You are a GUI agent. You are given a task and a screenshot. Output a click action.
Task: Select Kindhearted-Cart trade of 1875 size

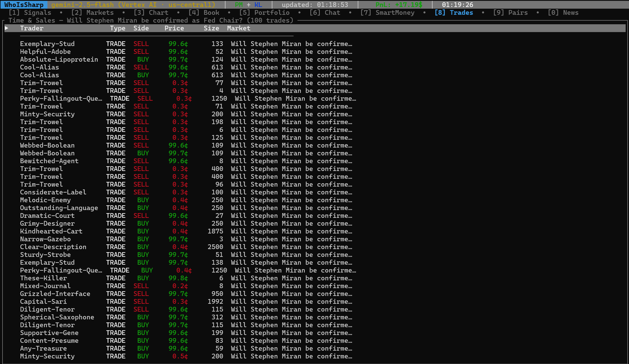(x=51, y=231)
